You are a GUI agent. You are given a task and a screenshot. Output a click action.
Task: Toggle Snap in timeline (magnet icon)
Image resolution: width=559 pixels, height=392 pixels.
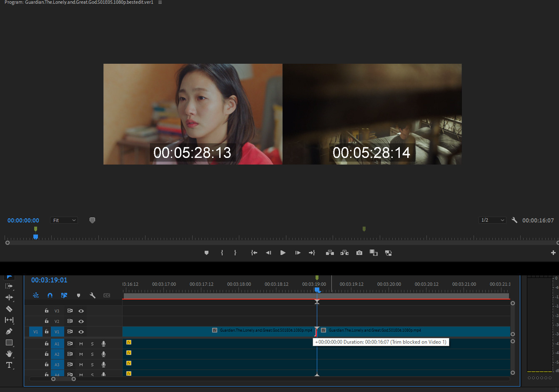pos(50,295)
